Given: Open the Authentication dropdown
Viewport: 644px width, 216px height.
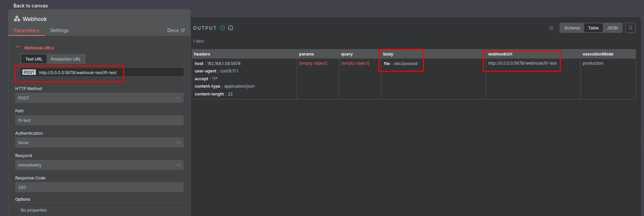Looking at the screenshot, I should [x=99, y=143].
